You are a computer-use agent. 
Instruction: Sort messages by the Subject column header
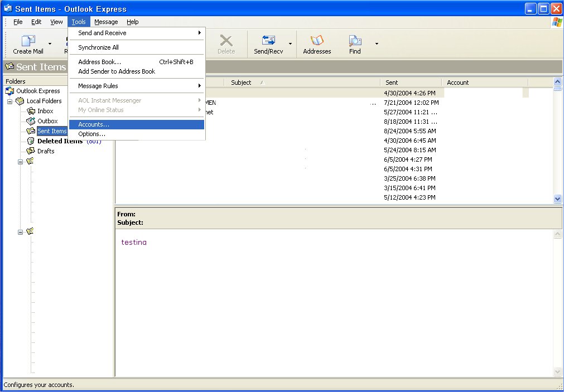302,83
